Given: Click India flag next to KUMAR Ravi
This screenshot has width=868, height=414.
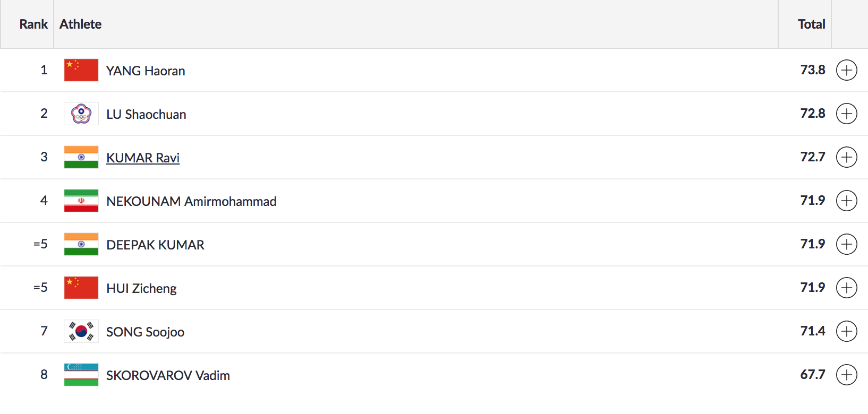Looking at the screenshot, I should (81, 157).
